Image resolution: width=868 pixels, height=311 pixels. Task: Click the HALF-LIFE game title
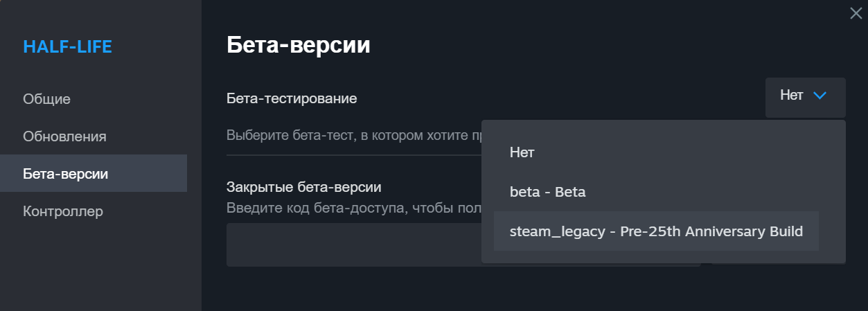tap(67, 47)
